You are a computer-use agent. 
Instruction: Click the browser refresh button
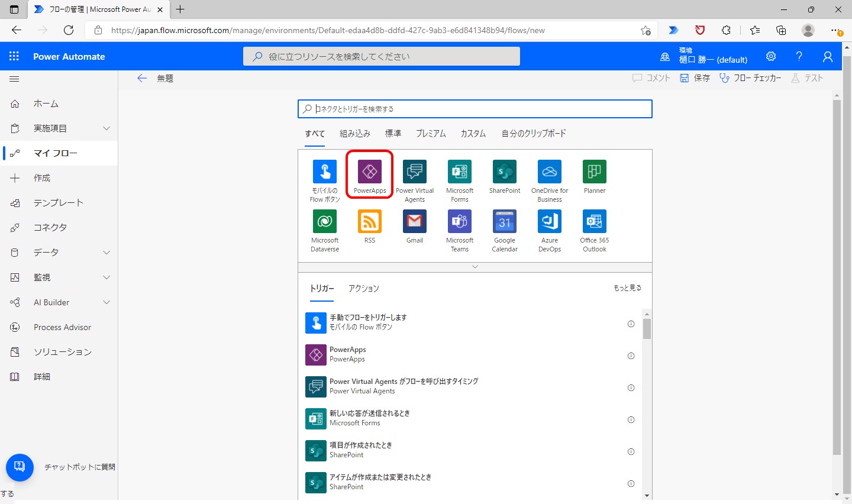[69, 30]
